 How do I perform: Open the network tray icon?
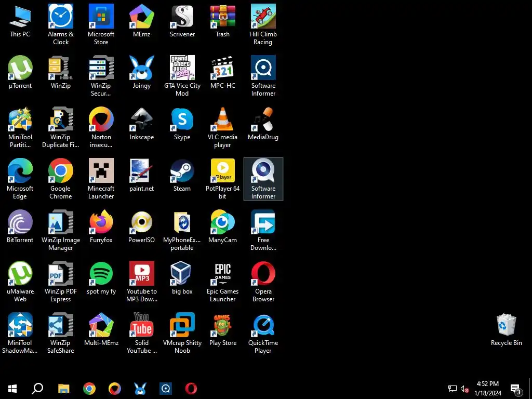click(453, 389)
